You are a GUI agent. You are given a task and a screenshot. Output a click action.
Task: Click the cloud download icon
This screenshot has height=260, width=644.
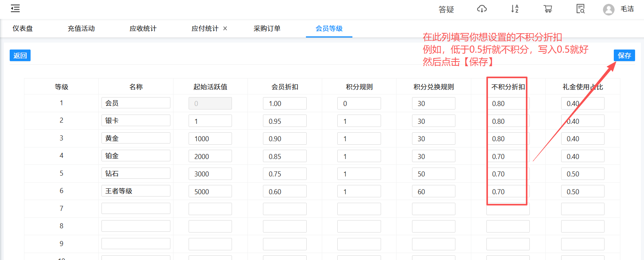point(482,9)
